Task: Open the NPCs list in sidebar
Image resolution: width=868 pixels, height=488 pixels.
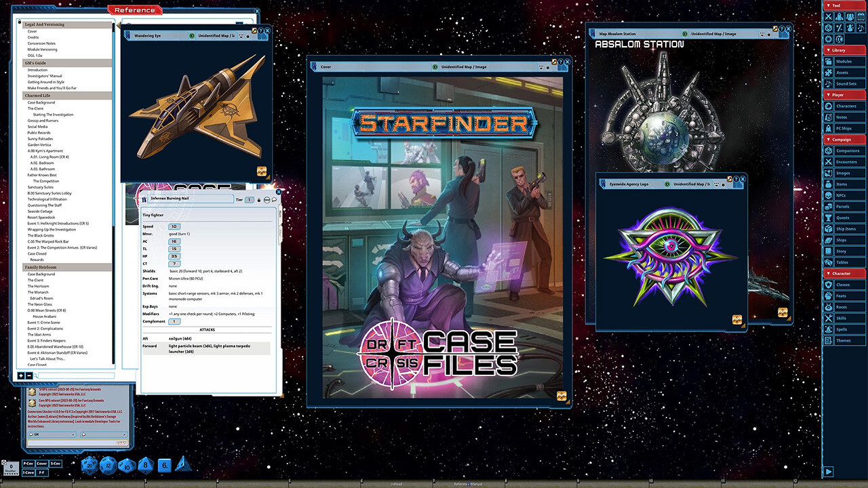Action: [x=841, y=195]
